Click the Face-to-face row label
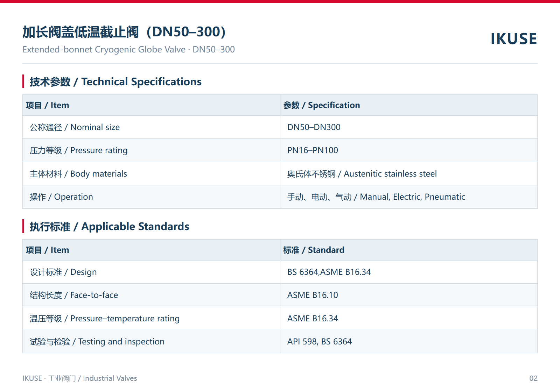The image size is (560, 392). [x=74, y=295]
